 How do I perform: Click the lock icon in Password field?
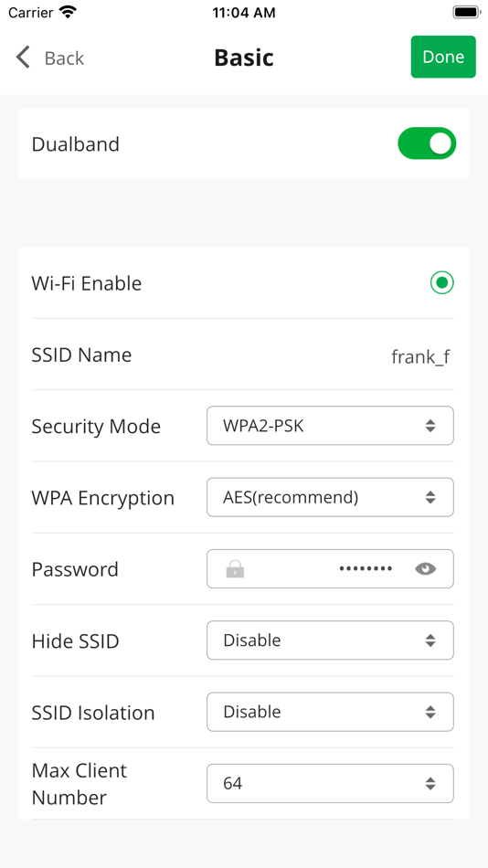coord(235,568)
